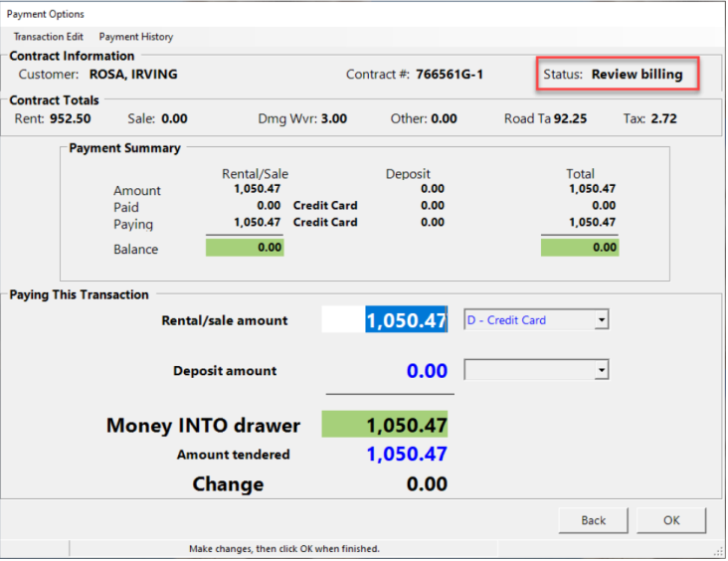Viewport: 728px width, 561px height.
Task: Click the Payment Options window title
Action: point(46,14)
